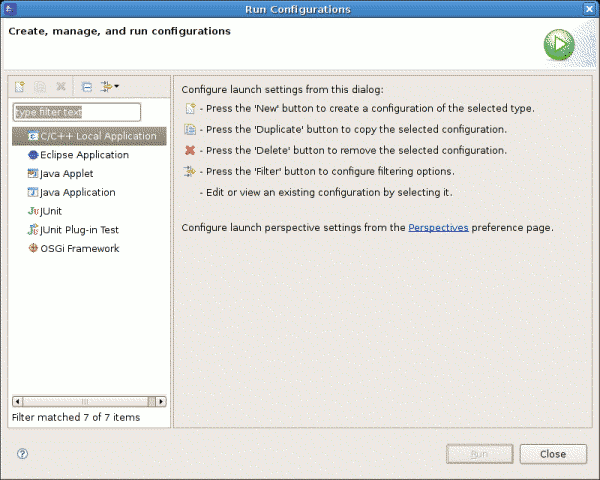Select OSGi Framework configuration type
The image size is (600, 480).
click(79, 248)
